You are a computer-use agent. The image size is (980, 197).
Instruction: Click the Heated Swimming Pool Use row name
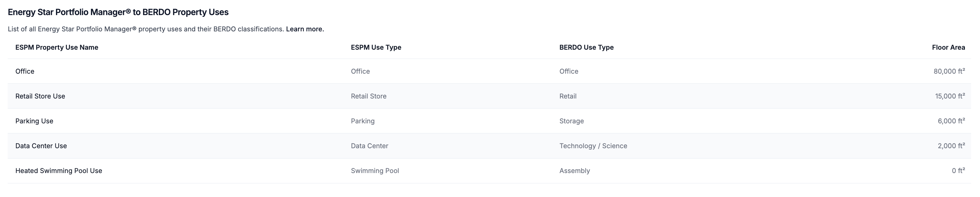(x=59, y=171)
